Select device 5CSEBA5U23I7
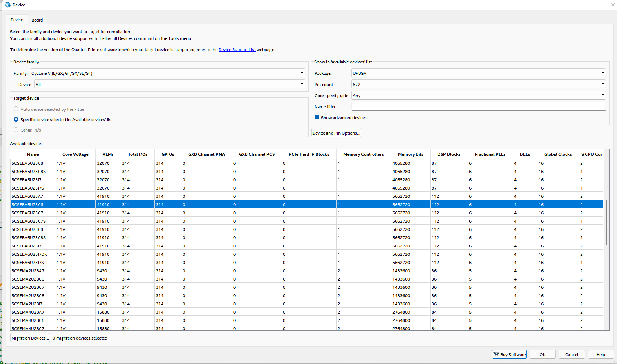The height and width of the screenshot is (364, 617). pyautogui.click(x=307, y=179)
